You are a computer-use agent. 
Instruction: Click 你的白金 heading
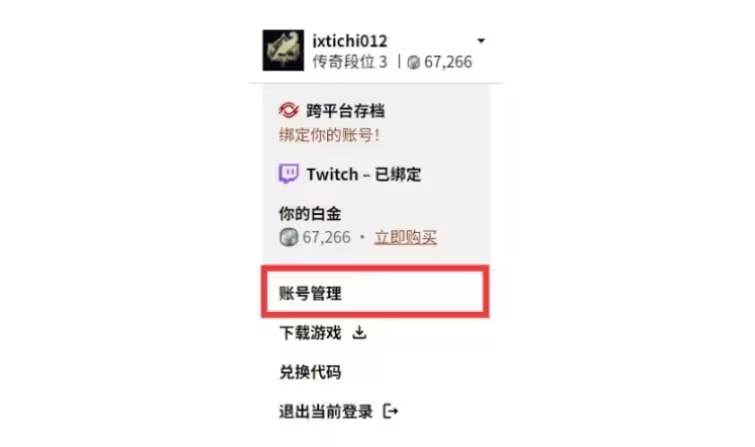[310, 214]
